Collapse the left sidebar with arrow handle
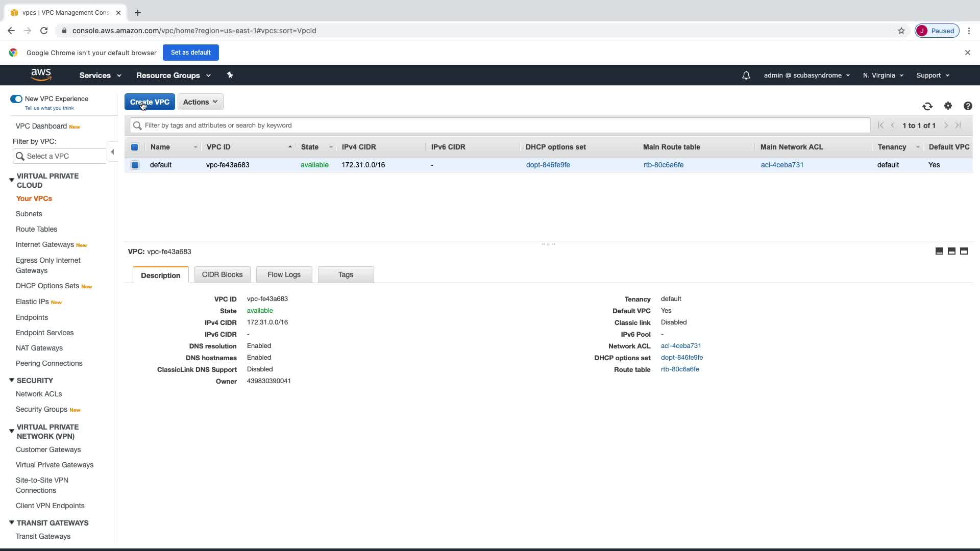The width and height of the screenshot is (980, 551). [112, 152]
